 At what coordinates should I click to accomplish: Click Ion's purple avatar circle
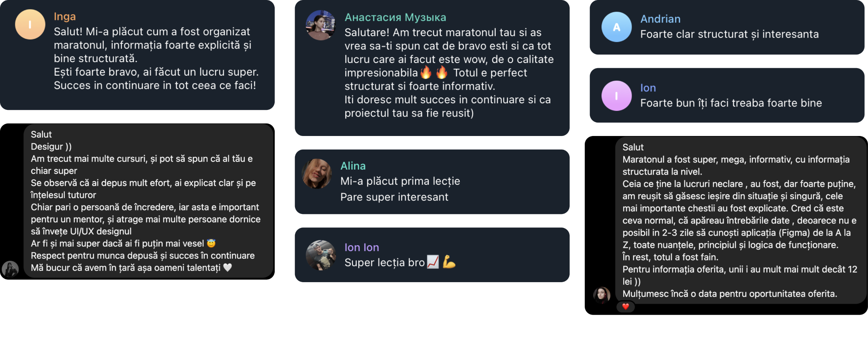click(x=616, y=96)
